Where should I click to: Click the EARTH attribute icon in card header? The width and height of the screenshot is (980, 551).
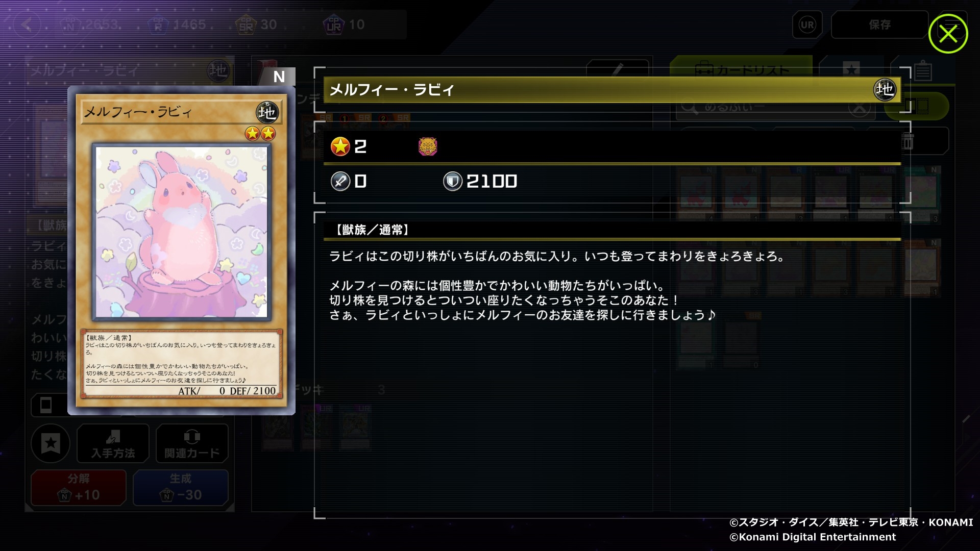[x=885, y=90]
